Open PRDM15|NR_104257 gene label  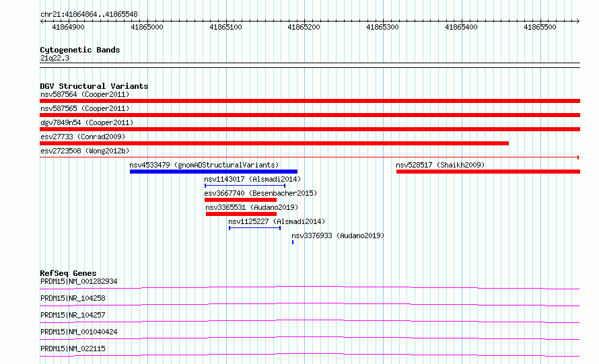(x=73, y=315)
